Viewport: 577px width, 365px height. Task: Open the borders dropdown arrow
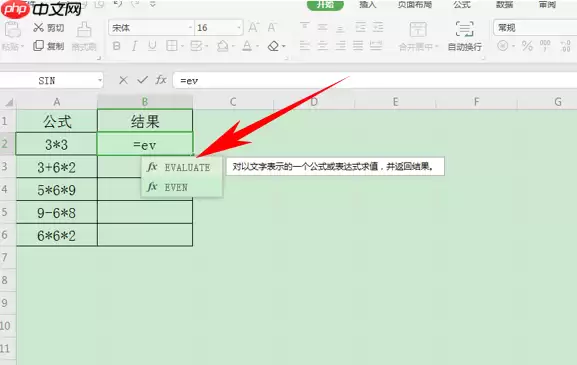(182, 46)
